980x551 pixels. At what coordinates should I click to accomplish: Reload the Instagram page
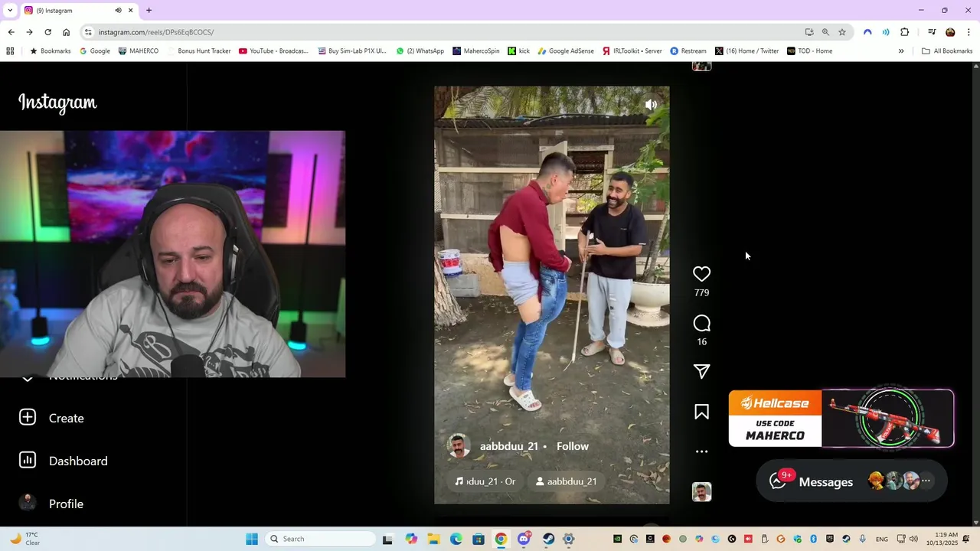click(47, 32)
